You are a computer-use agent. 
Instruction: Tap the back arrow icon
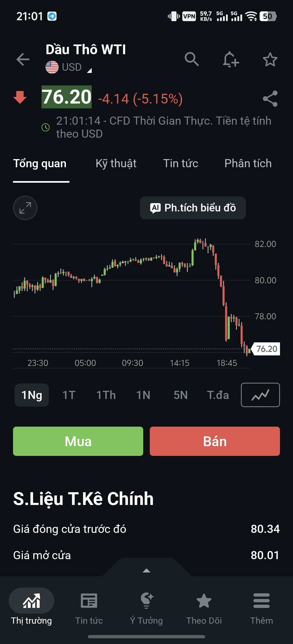pyautogui.click(x=23, y=59)
